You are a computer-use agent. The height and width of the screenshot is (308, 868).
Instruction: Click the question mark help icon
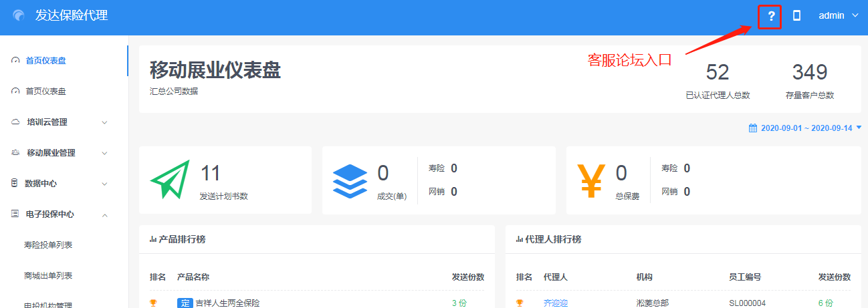click(770, 16)
